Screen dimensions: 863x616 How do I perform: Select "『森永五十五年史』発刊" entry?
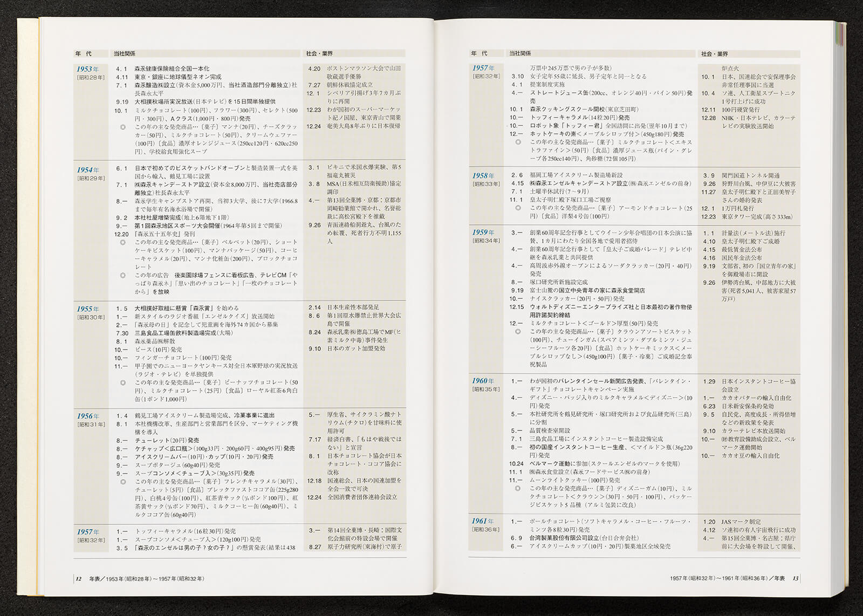165,234
